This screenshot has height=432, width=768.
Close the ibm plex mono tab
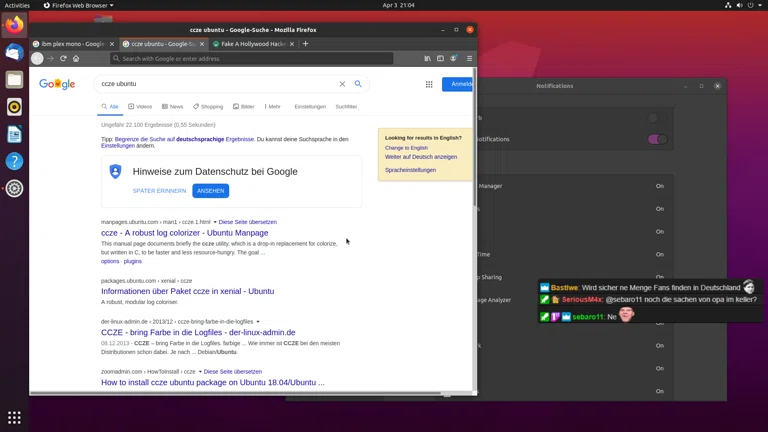(112, 44)
